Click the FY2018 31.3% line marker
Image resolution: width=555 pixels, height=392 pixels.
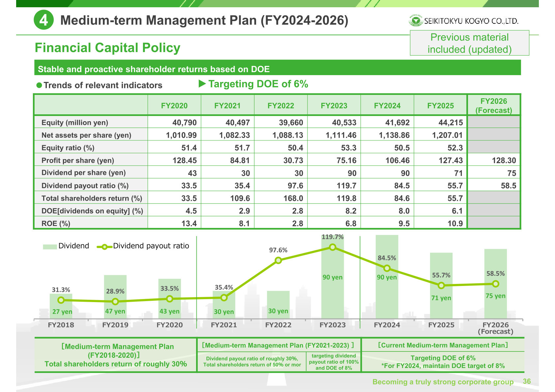click(x=61, y=300)
